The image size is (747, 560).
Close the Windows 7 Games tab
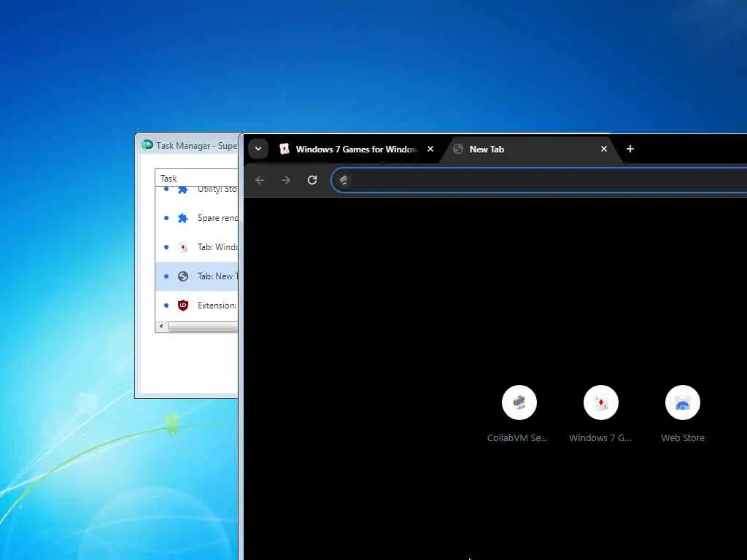(430, 149)
